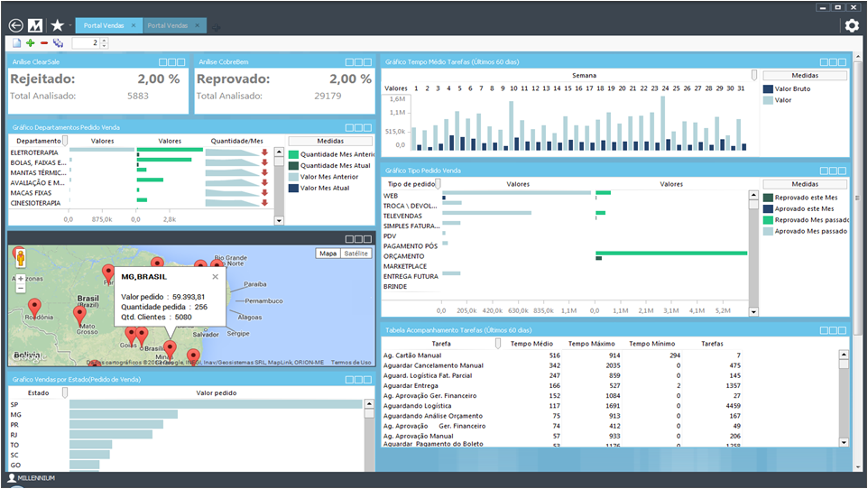This screenshot has height=489, width=868.
Task: Close the MG,BRASIL map info popup
Action: coord(215,277)
